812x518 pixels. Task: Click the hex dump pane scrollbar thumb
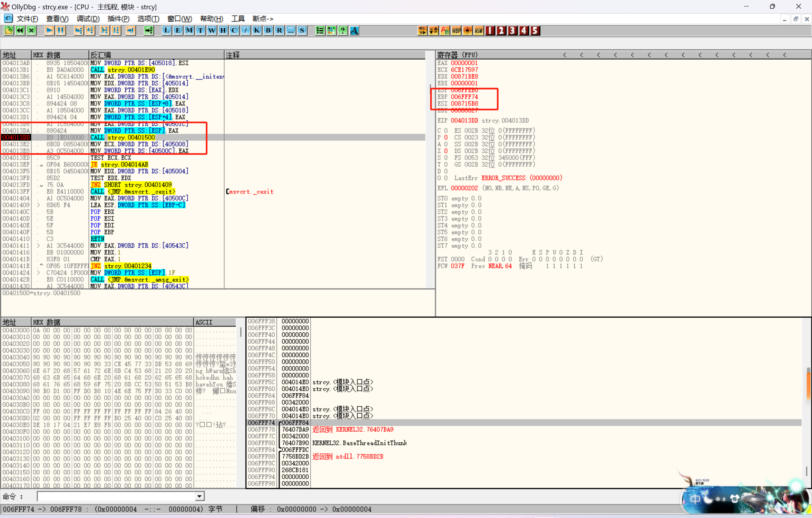[x=241, y=332]
